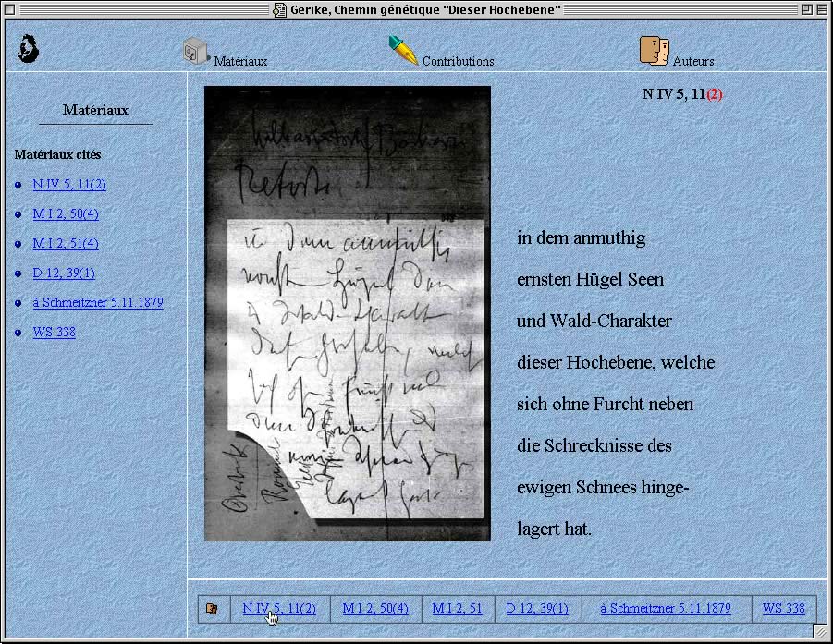This screenshot has height=644, width=833.
Task: Open D 12, 39(1) in sidebar list
Action: 64,273
